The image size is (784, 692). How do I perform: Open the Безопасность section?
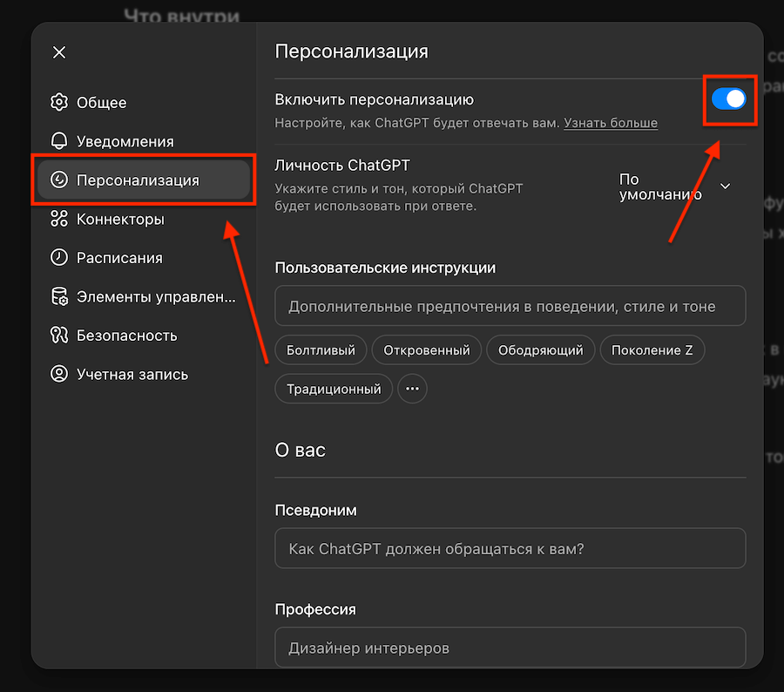click(x=144, y=336)
